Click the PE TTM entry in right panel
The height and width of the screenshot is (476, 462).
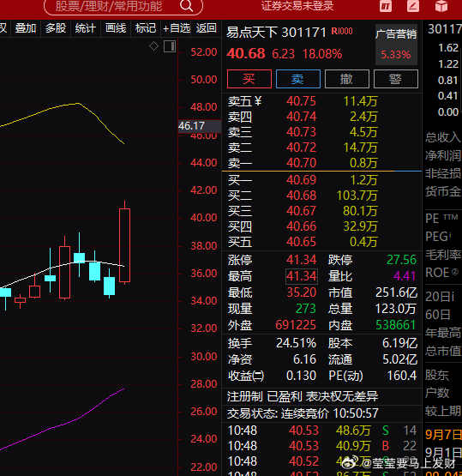tap(441, 219)
